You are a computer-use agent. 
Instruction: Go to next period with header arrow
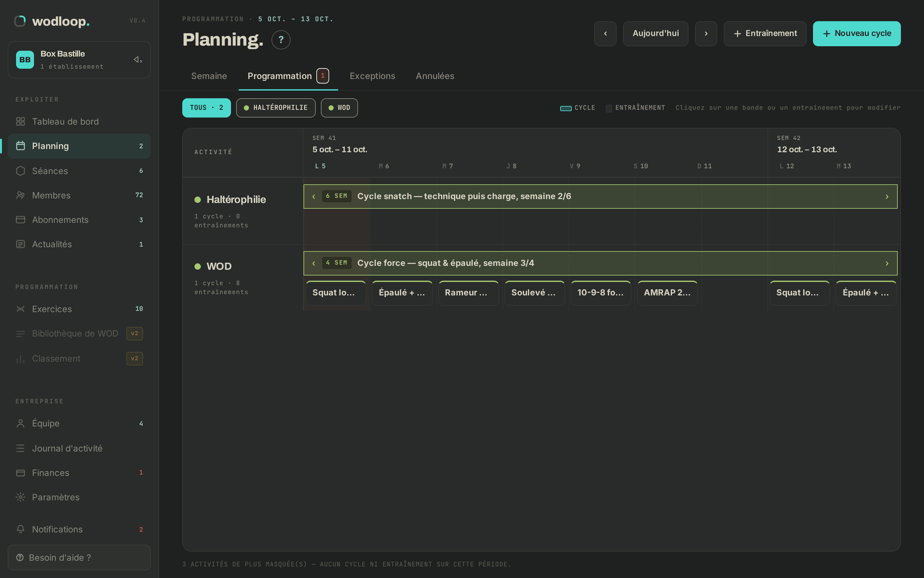click(x=706, y=34)
